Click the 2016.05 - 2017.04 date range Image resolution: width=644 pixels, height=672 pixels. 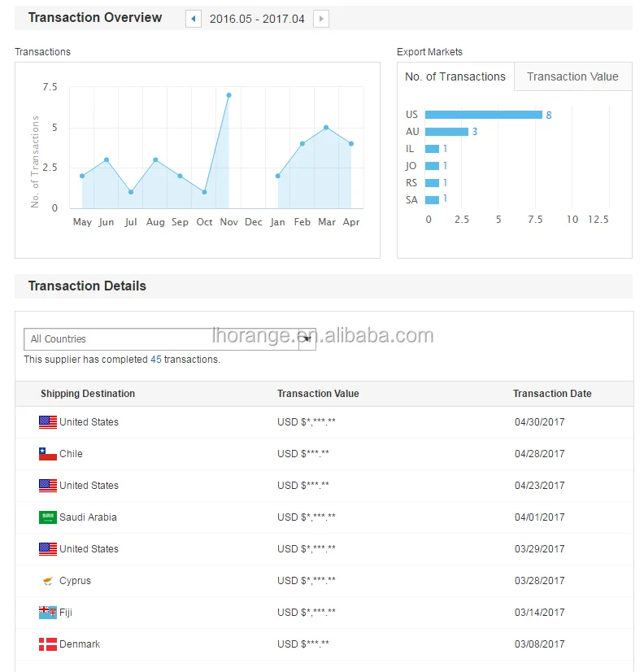point(257,19)
